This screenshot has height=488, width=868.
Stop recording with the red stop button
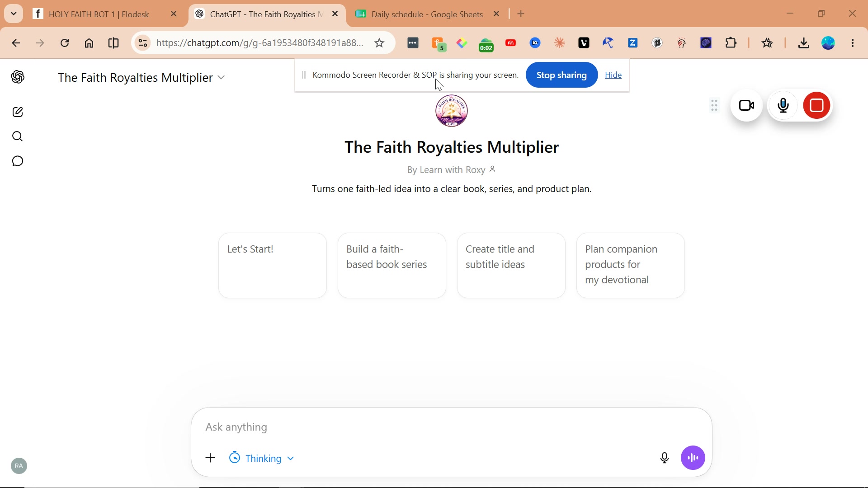click(x=817, y=106)
